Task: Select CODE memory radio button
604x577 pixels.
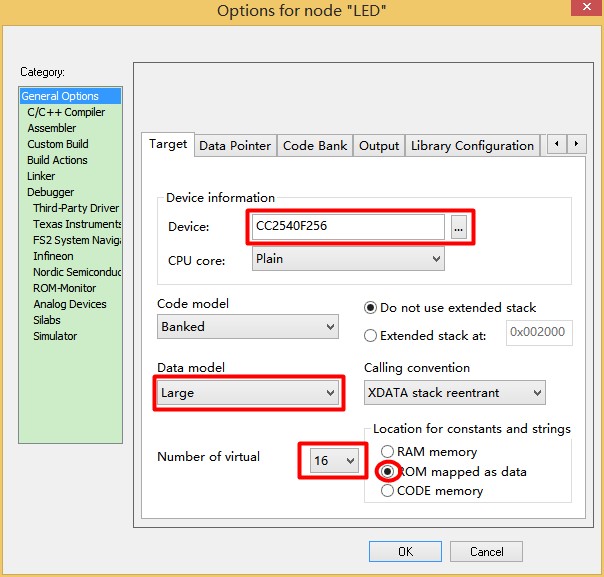Action: (387, 491)
